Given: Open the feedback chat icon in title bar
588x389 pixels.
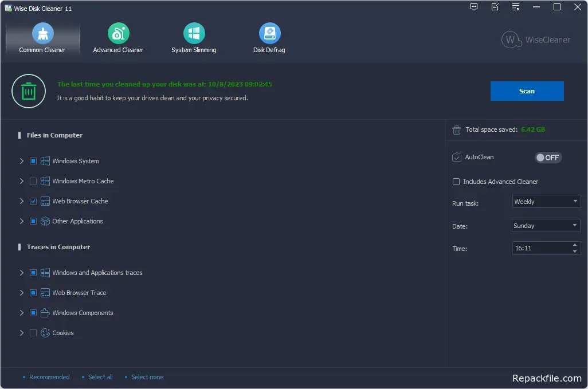Looking at the screenshot, I should (474, 7).
